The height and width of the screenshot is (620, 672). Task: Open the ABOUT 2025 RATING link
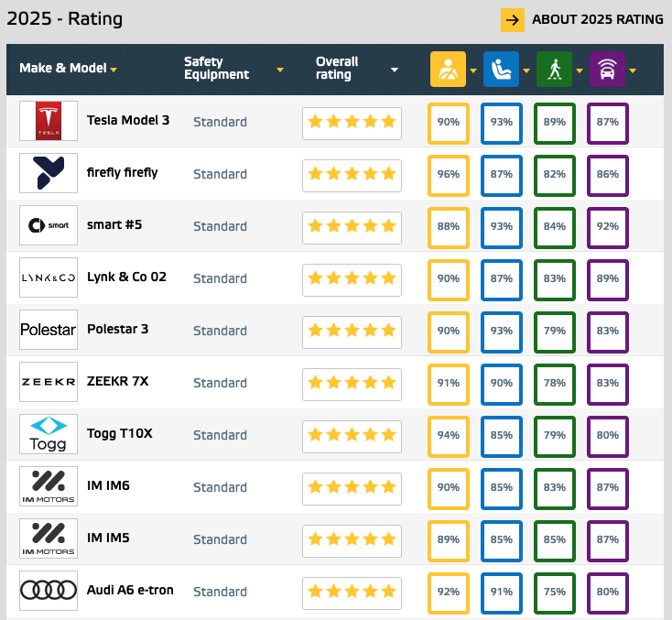click(x=597, y=20)
